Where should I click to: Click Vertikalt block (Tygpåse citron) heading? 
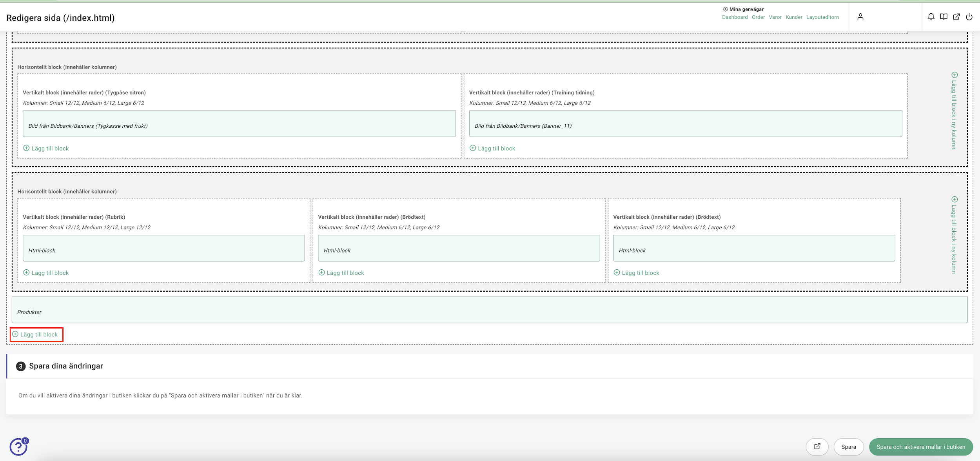pos(84,93)
